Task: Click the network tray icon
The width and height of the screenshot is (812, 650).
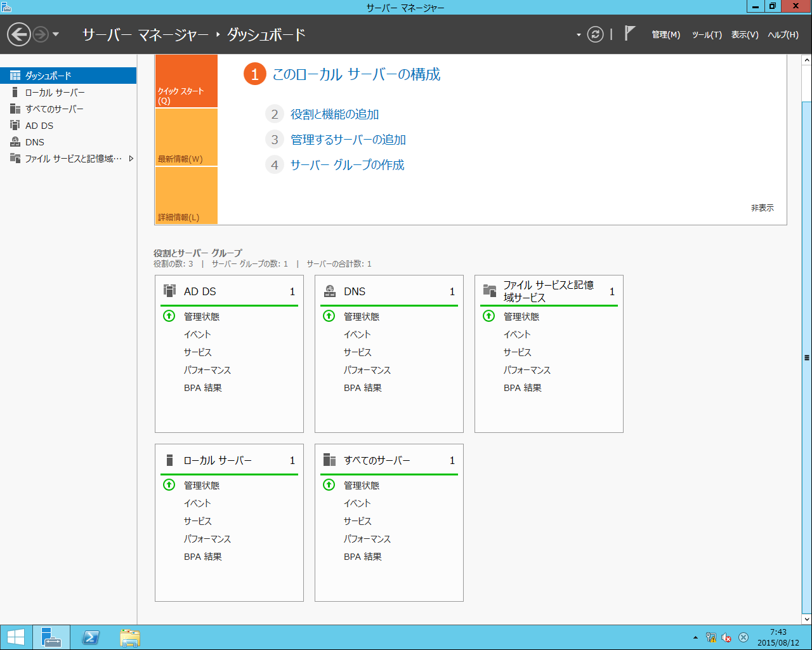Action: [711, 637]
